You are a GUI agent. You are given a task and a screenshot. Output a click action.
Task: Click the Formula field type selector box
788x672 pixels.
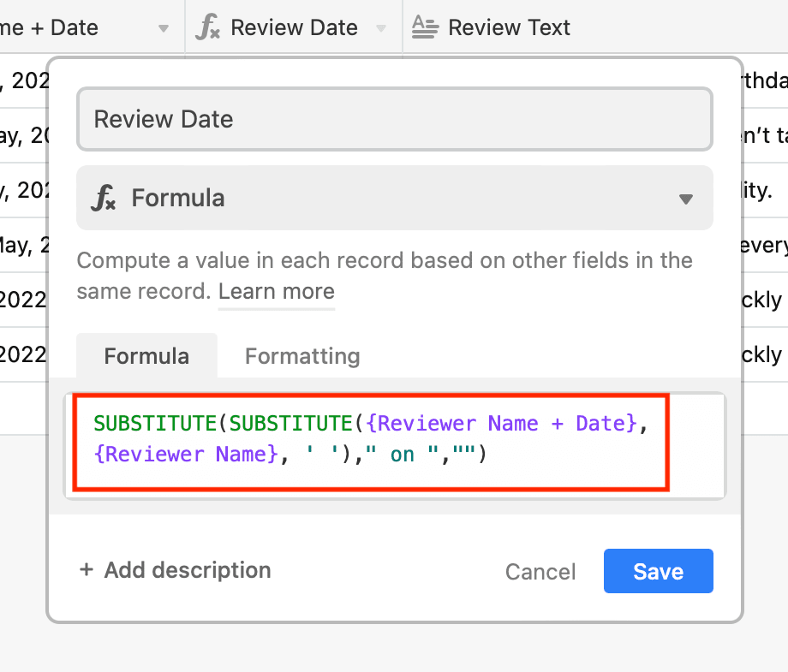pyautogui.click(x=395, y=198)
